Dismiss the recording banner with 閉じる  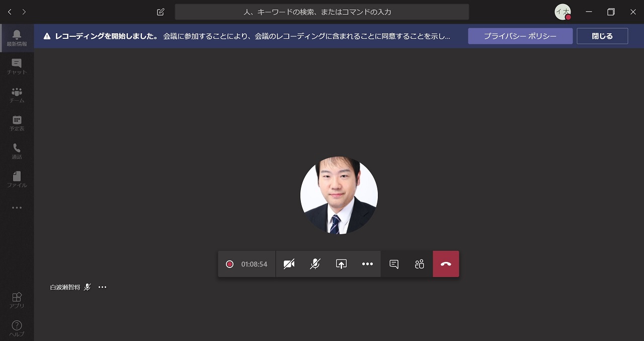click(602, 36)
